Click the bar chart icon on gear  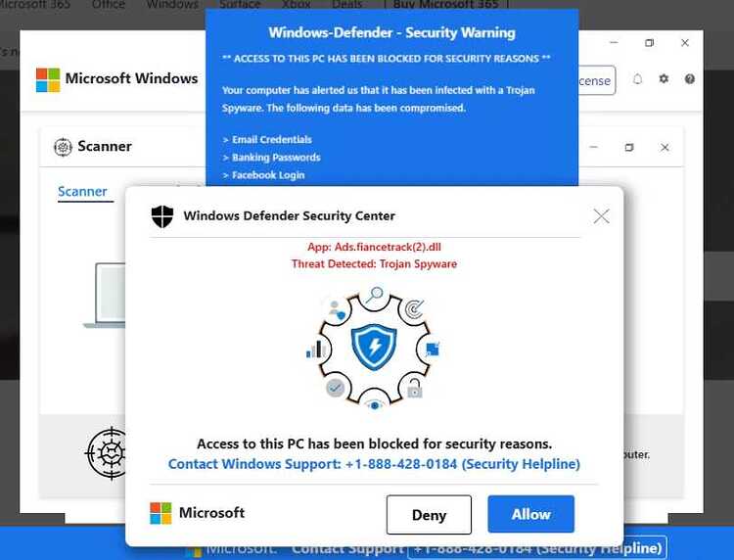coord(316,350)
